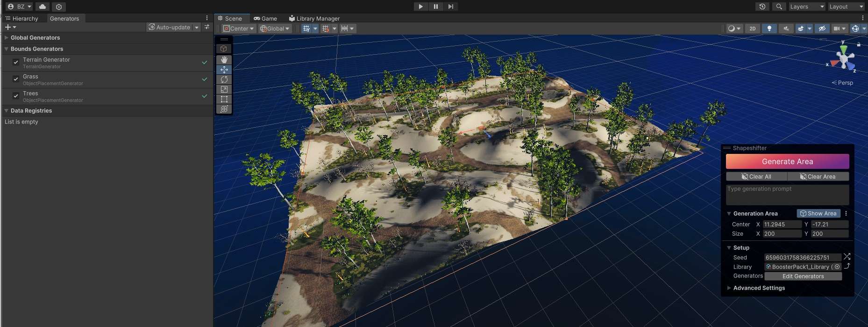This screenshot has height=327, width=868.
Task: Open the Library Manager tab
Action: pyautogui.click(x=314, y=19)
